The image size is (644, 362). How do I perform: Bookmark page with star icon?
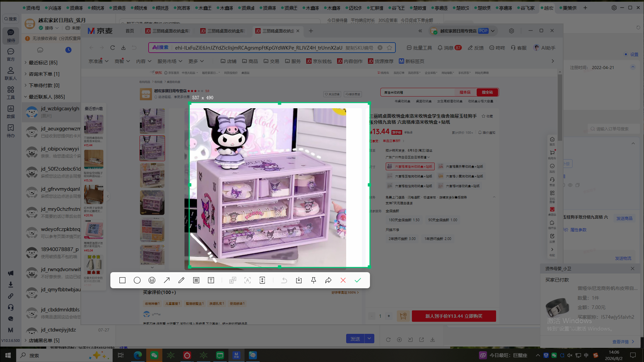pyautogui.click(x=389, y=48)
